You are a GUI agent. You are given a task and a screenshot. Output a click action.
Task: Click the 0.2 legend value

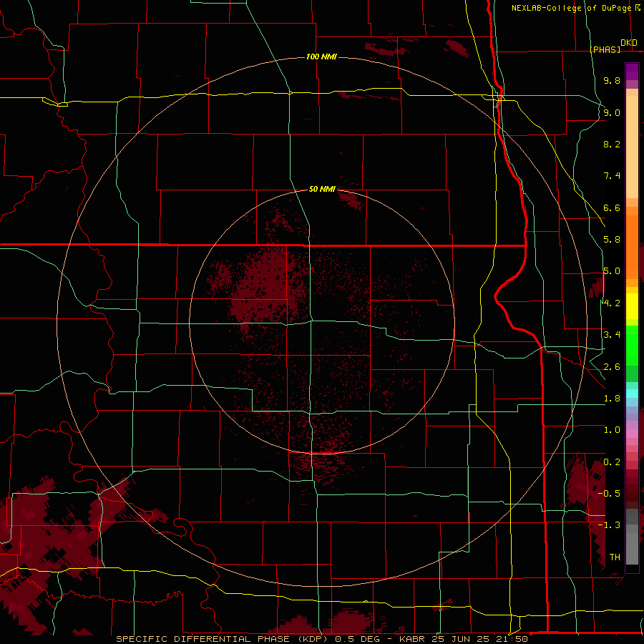tap(612, 462)
